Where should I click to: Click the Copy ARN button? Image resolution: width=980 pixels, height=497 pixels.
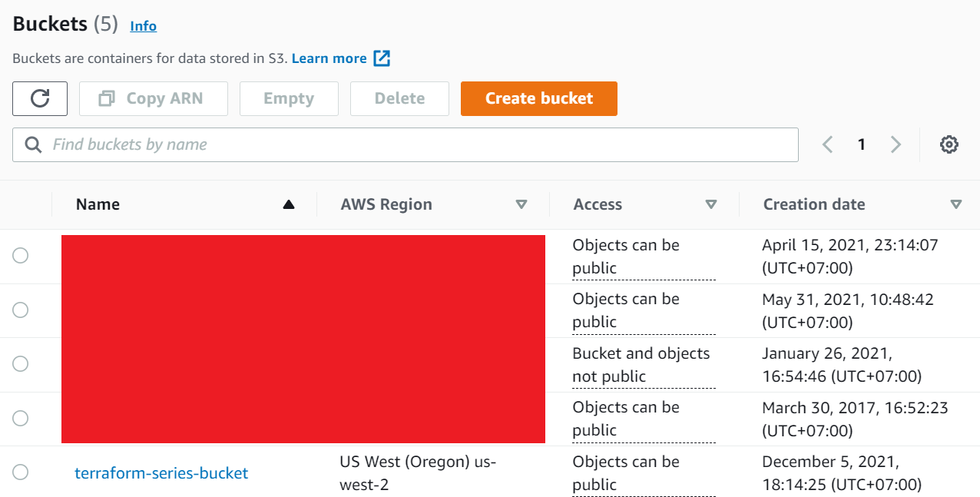click(x=154, y=98)
